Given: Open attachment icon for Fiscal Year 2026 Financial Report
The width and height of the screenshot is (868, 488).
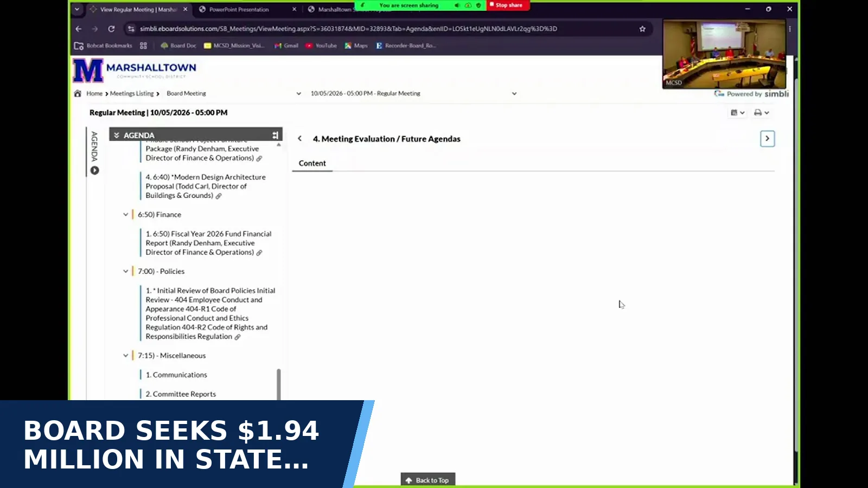Looking at the screenshot, I should [x=259, y=253].
